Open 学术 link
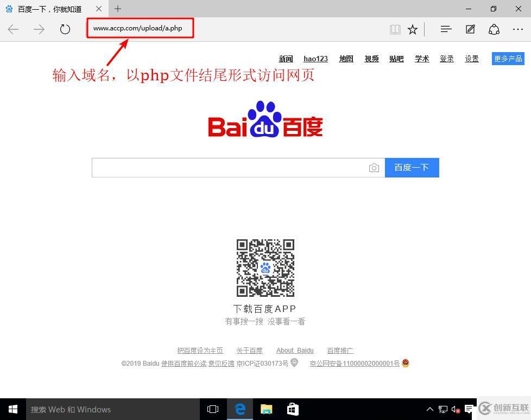The width and height of the screenshot is (531, 420). pos(422,59)
